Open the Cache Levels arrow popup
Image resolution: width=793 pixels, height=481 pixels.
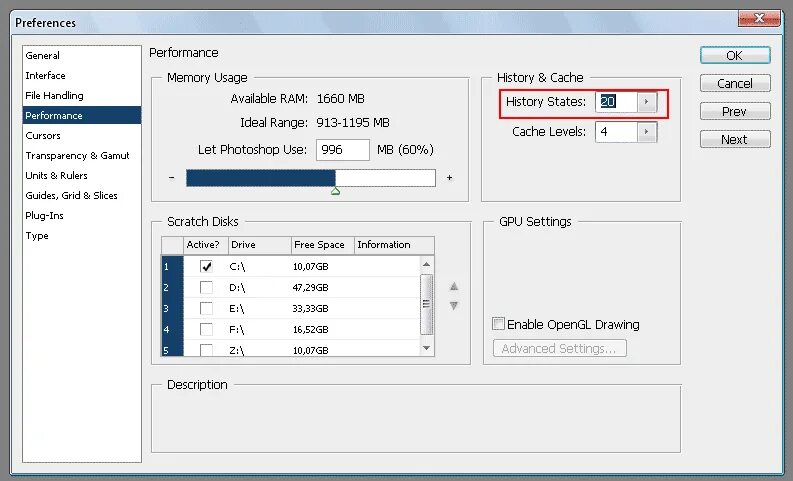pyautogui.click(x=646, y=132)
